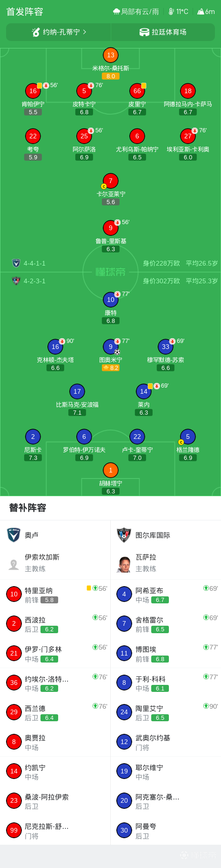Open referee 约纳-孔蒂宁 details chevron
This screenshot has width=221, height=868.
85,32
